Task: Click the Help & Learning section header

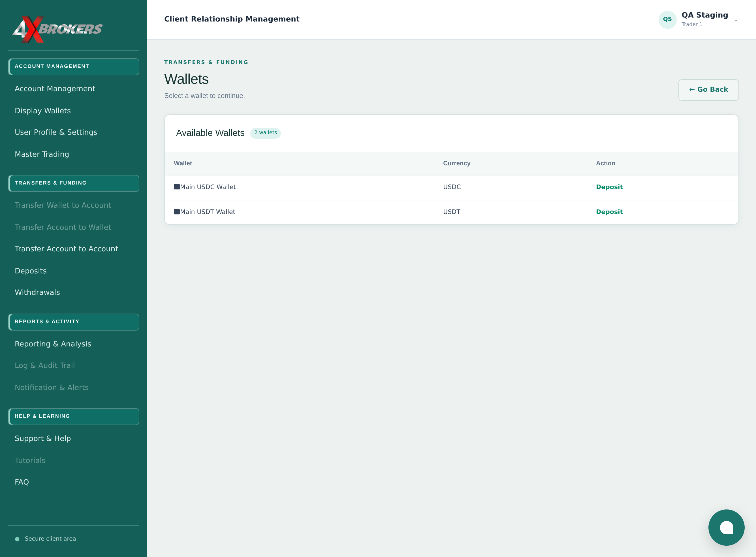Action: click(74, 416)
